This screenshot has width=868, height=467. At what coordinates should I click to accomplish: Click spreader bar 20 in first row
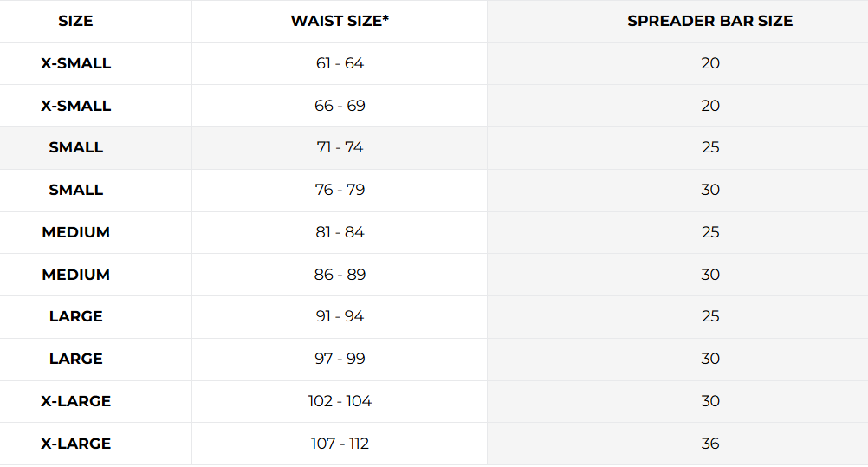(x=709, y=63)
